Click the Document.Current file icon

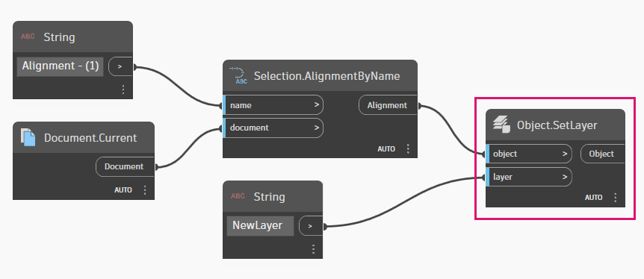pyautogui.click(x=28, y=137)
